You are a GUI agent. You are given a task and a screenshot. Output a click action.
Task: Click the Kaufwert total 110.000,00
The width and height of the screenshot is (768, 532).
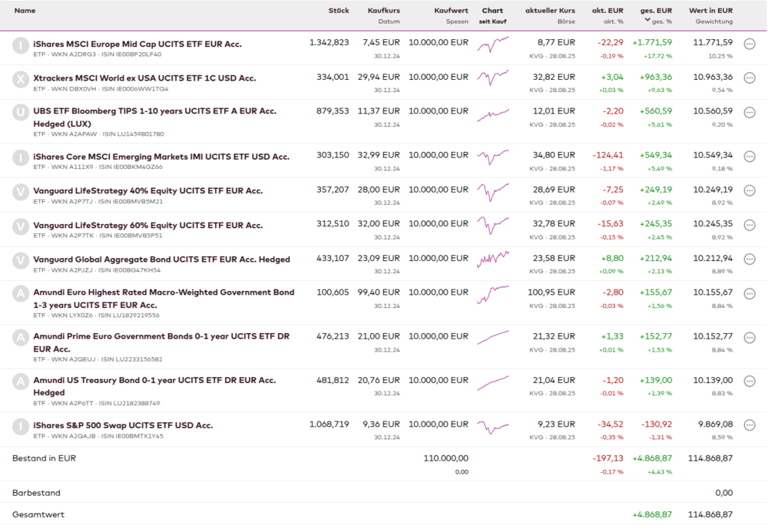(x=445, y=458)
